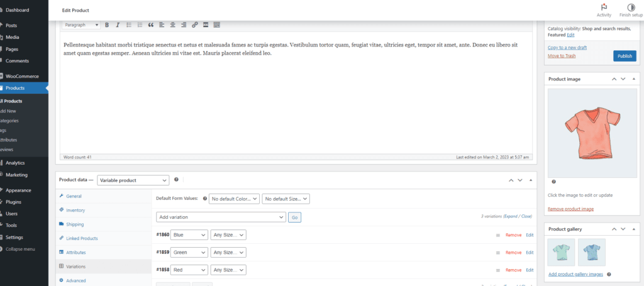This screenshot has height=286, width=644.
Task: Click Remove product image link
Action: coord(570,209)
